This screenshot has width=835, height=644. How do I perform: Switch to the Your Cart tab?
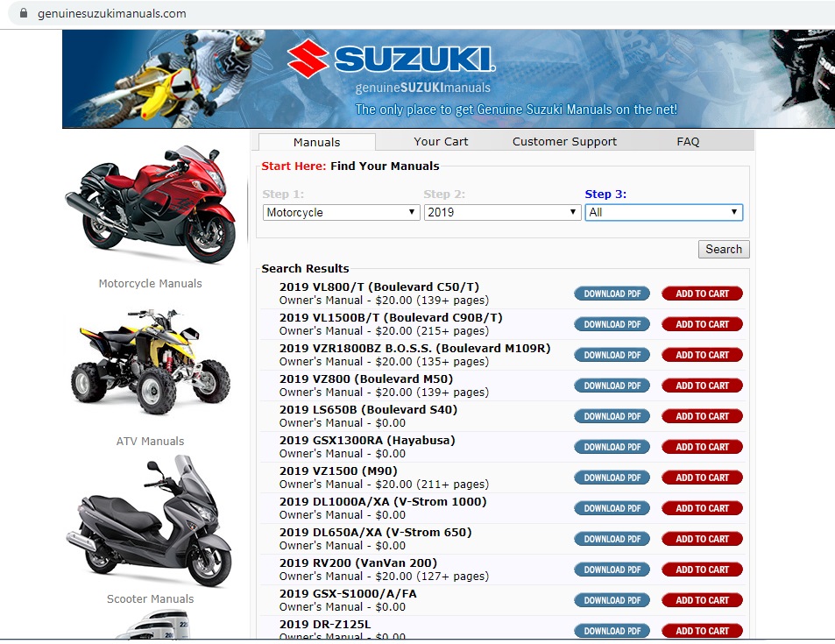click(441, 142)
